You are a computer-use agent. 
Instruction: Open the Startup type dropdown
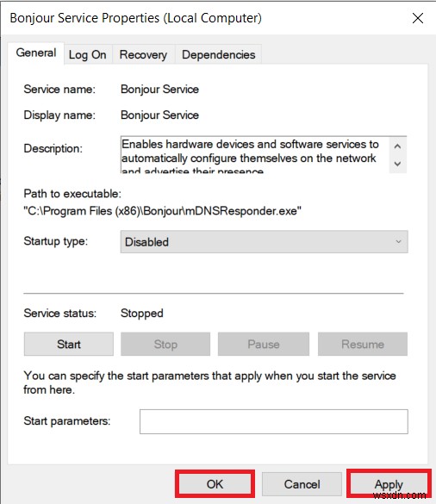point(264,242)
